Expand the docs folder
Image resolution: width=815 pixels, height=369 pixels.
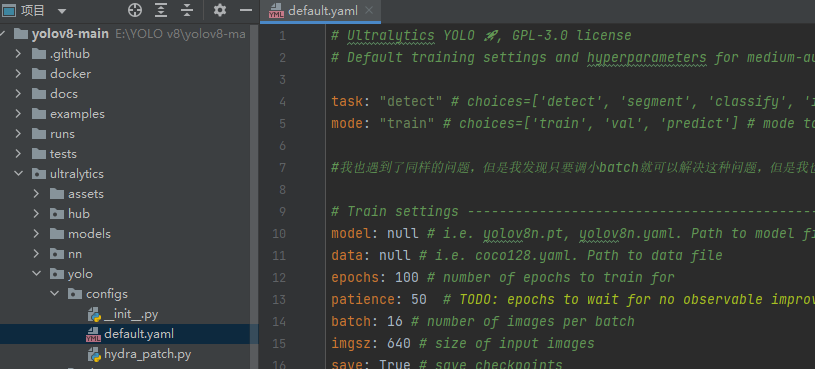click(x=18, y=94)
